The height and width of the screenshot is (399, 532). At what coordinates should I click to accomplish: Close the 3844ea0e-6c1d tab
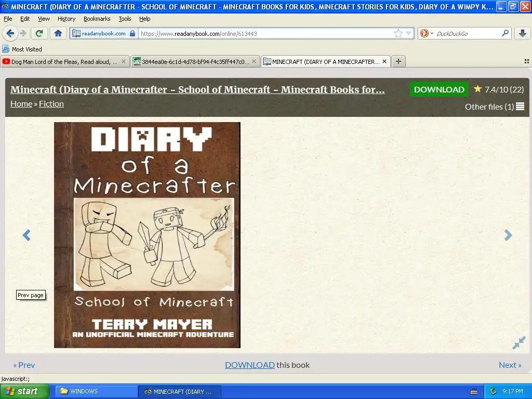pyautogui.click(x=254, y=61)
